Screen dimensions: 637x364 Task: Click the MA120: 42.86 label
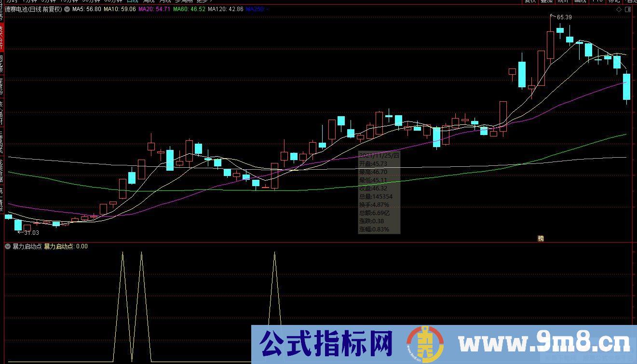pyautogui.click(x=226, y=9)
